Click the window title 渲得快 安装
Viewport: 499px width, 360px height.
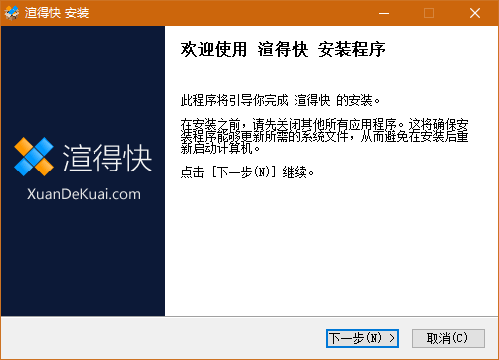57,13
